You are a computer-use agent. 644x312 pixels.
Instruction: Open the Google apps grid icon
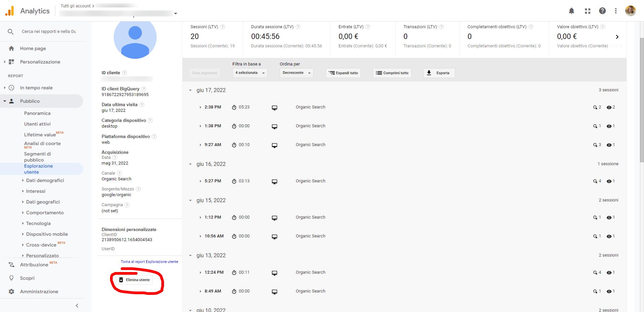587,11
